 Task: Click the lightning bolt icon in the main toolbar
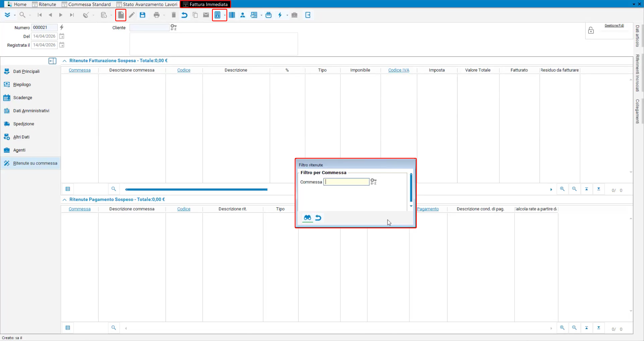pos(280,15)
